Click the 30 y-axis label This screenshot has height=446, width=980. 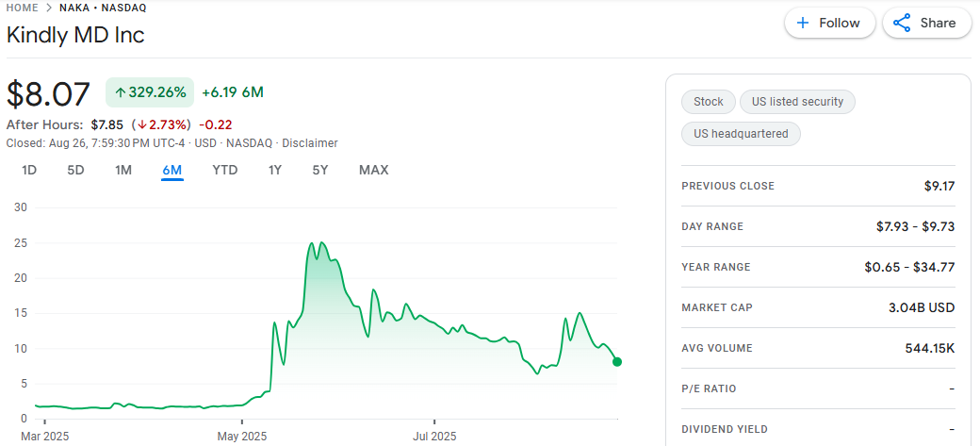pyautogui.click(x=20, y=207)
